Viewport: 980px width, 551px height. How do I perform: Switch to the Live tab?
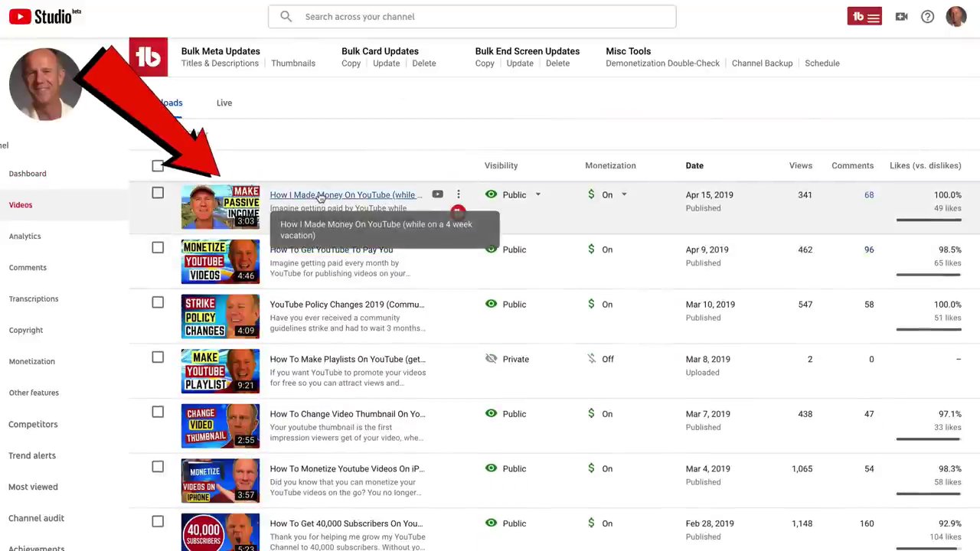(224, 102)
